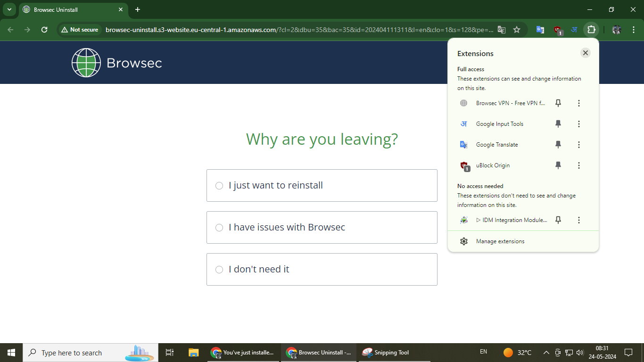Close the Browsec Uninstall tab

pos(121,9)
